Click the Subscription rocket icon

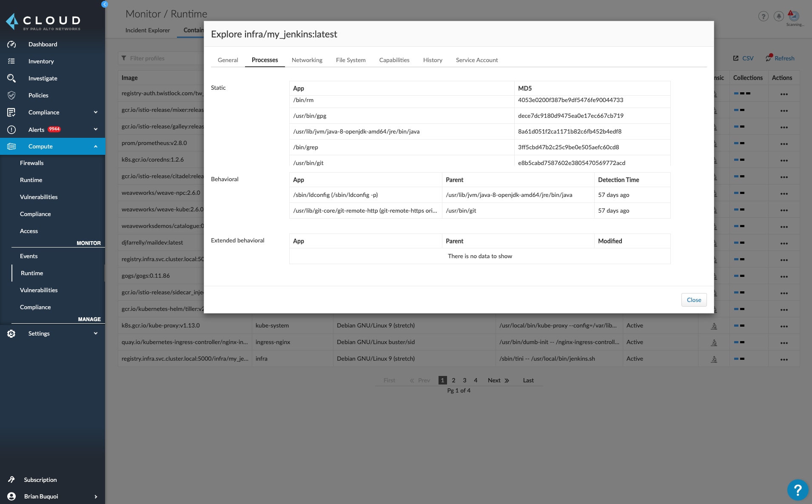(x=11, y=479)
